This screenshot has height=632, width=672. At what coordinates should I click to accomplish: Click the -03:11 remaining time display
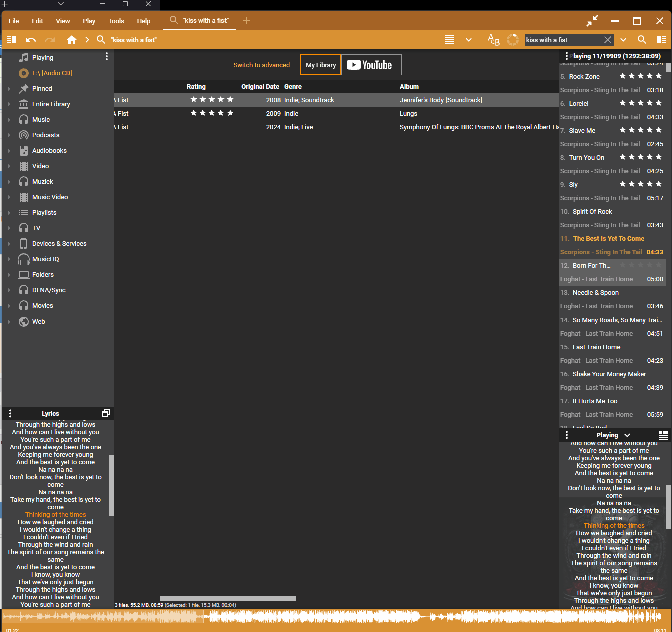point(660,629)
